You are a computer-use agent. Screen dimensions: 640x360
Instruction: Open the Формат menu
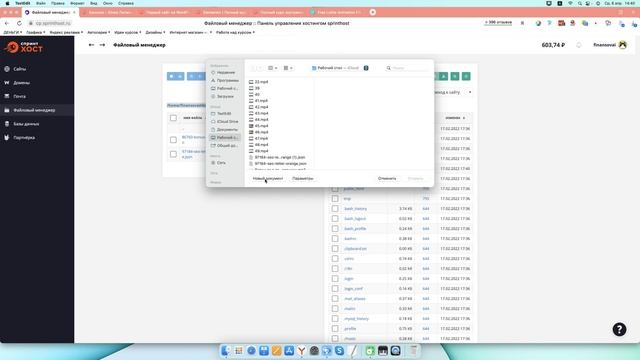pyautogui.click(x=77, y=3)
